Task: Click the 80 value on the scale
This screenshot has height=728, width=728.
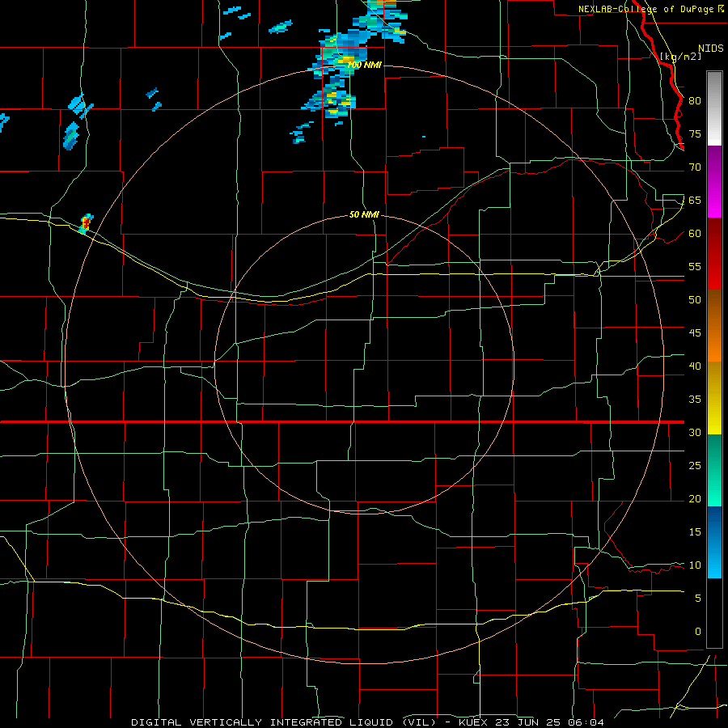Action: coord(695,101)
